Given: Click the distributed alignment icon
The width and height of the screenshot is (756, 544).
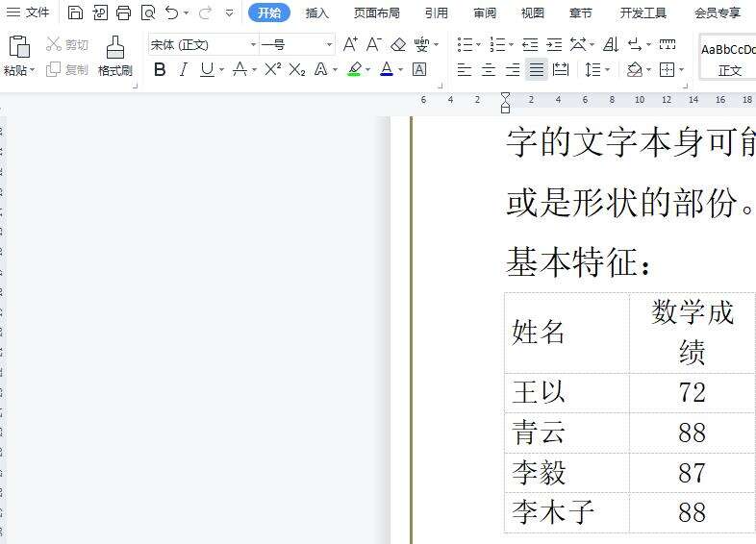Looking at the screenshot, I should point(560,70).
